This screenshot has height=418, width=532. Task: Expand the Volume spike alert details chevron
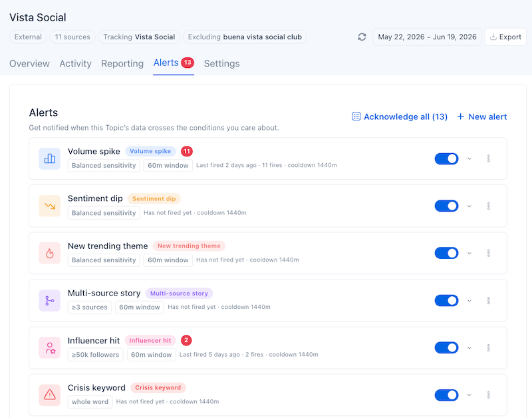click(469, 158)
